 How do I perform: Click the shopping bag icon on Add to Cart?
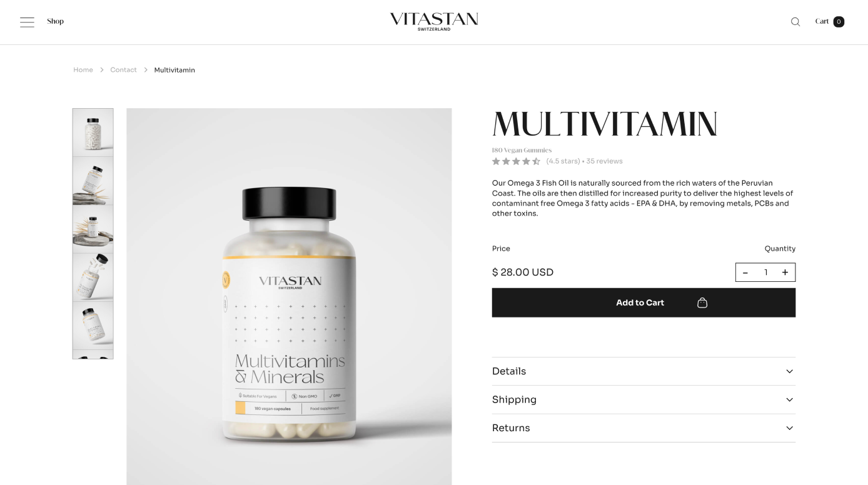pyautogui.click(x=702, y=302)
